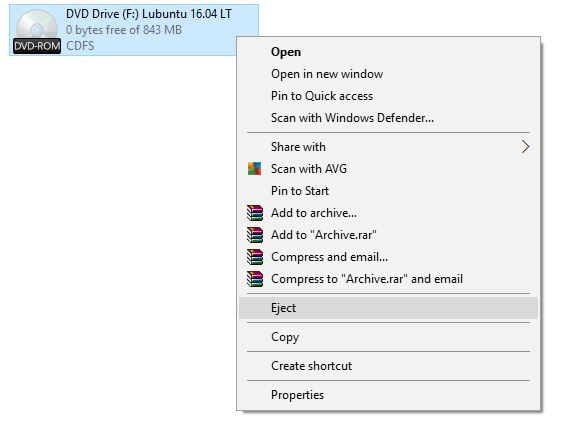Copy the DVD drive item
Viewport: 566px width, 433px height.
[x=388, y=337]
